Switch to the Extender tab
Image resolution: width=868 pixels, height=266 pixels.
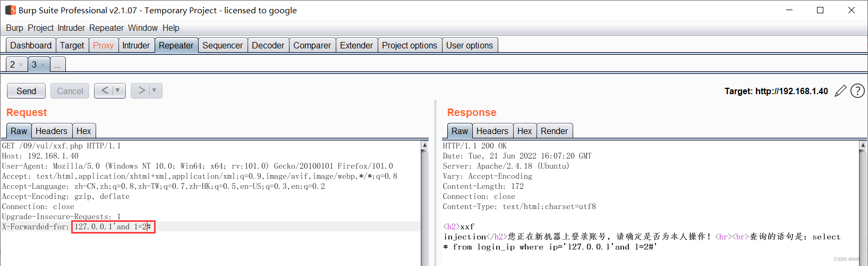pyautogui.click(x=356, y=45)
